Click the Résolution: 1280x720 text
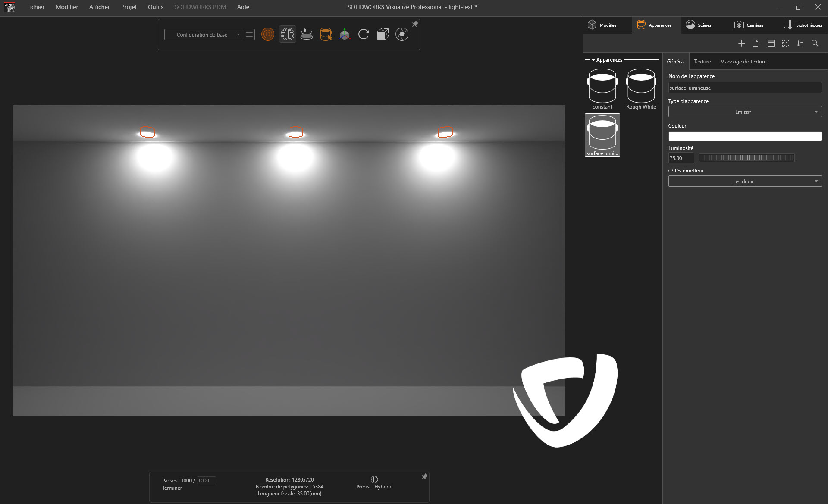This screenshot has width=828, height=504. click(x=289, y=480)
